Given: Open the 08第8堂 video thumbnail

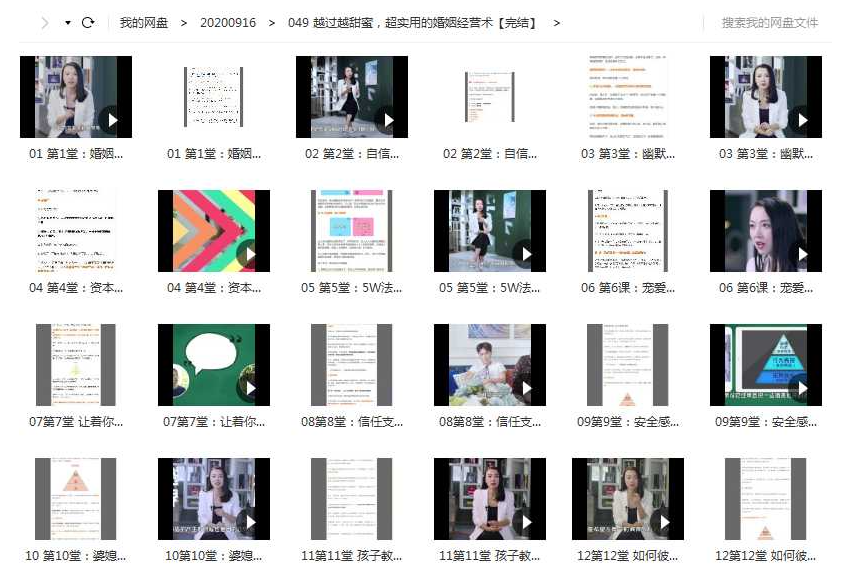Looking at the screenshot, I should click(x=489, y=365).
